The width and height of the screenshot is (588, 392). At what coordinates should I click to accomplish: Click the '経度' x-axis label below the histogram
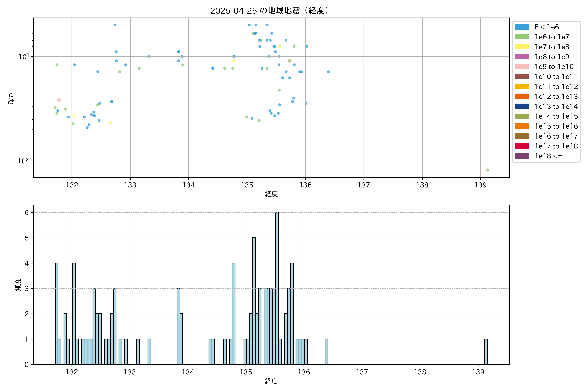pyautogui.click(x=271, y=381)
